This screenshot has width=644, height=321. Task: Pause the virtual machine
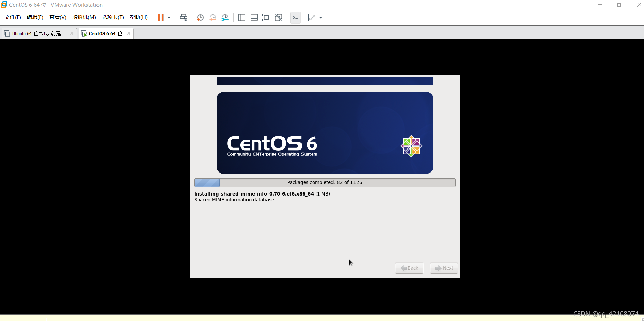160,18
